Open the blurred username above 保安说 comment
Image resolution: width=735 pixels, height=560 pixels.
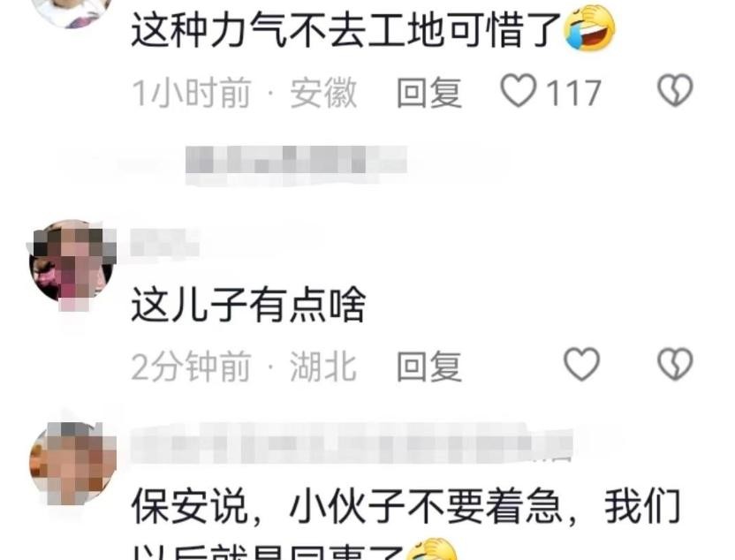coord(352,443)
